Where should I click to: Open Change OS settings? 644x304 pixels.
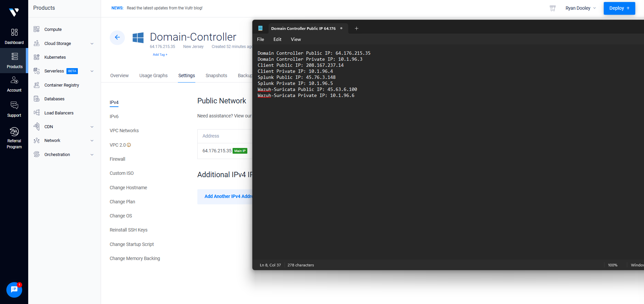tap(121, 216)
